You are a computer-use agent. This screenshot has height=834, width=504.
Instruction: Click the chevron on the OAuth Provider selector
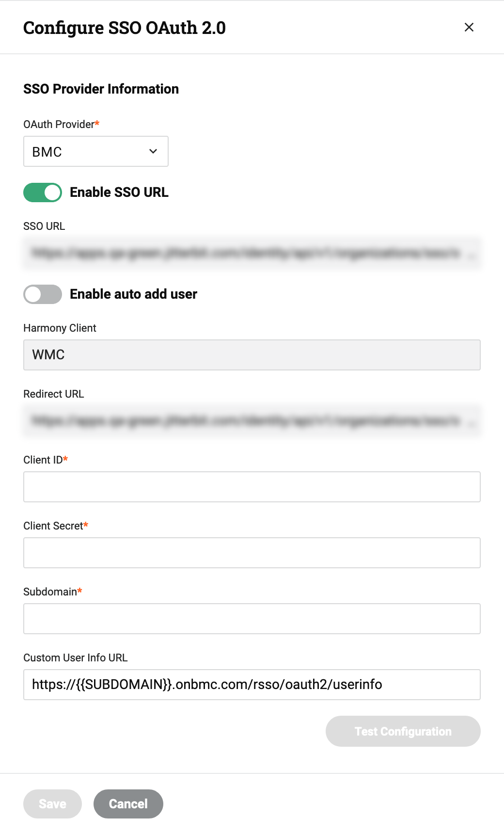(x=153, y=151)
